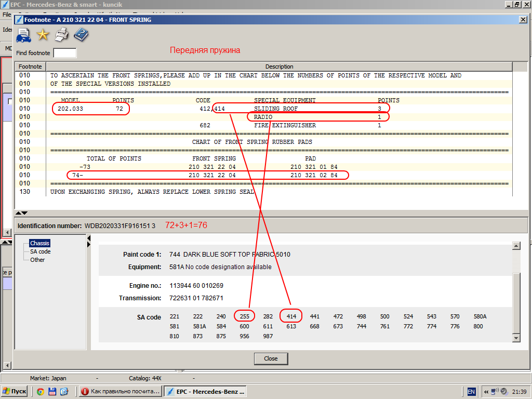Click pad number '210 321 01 84'
Screen dimensions: 532x399
tap(314, 167)
